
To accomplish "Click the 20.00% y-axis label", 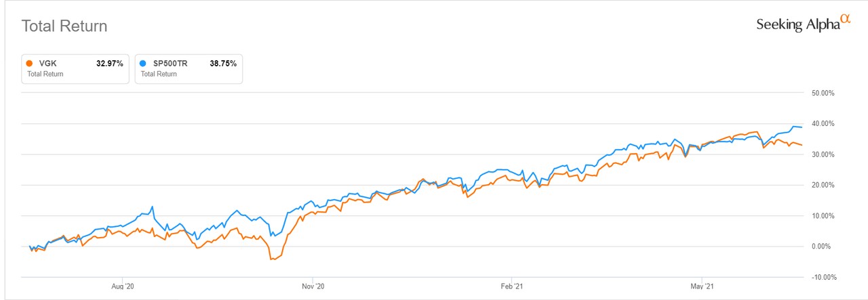I will click(823, 185).
